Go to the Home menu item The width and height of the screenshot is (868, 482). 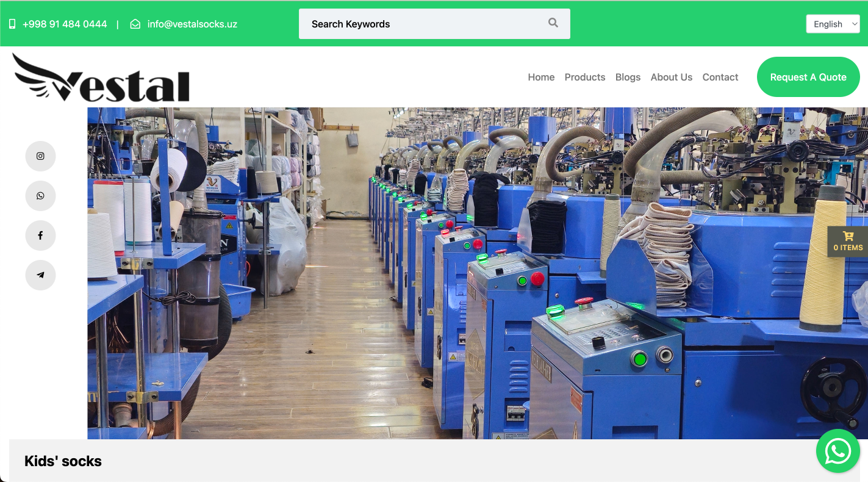coord(541,77)
